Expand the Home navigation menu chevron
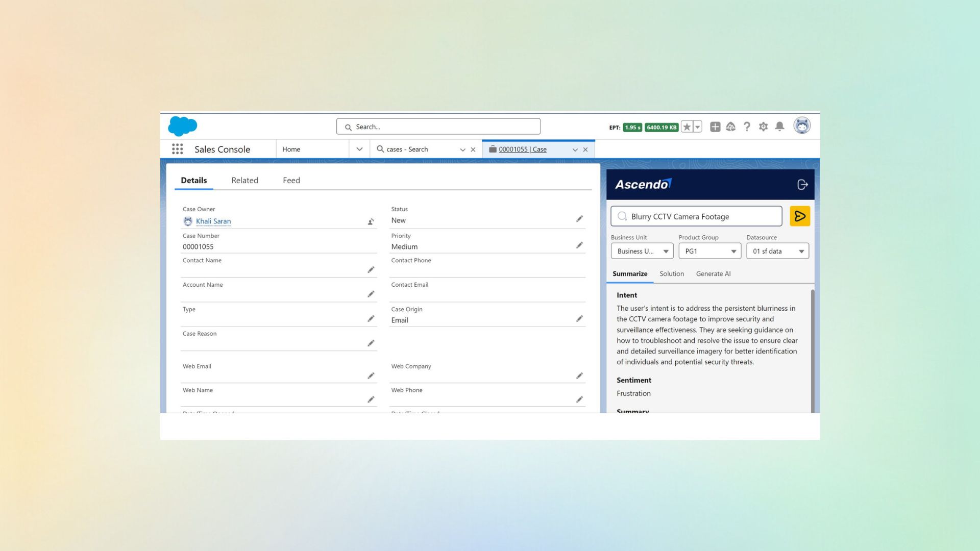This screenshot has height=551, width=980. click(359, 149)
